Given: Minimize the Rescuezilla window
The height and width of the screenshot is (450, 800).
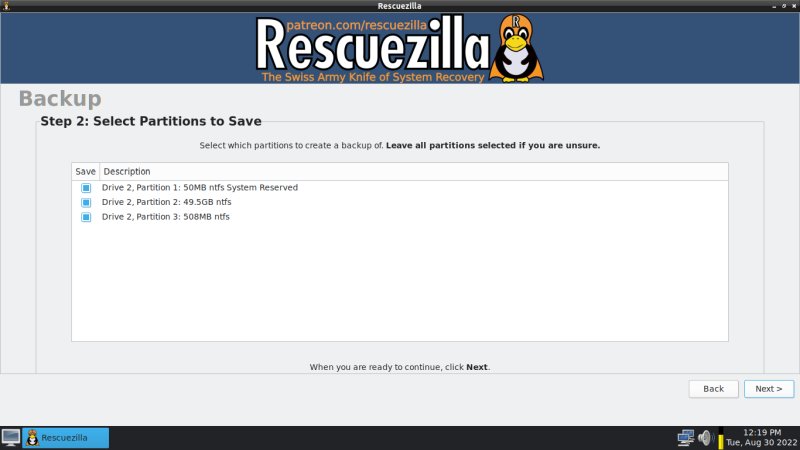Looking at the screenshot, I should point(774,6).
